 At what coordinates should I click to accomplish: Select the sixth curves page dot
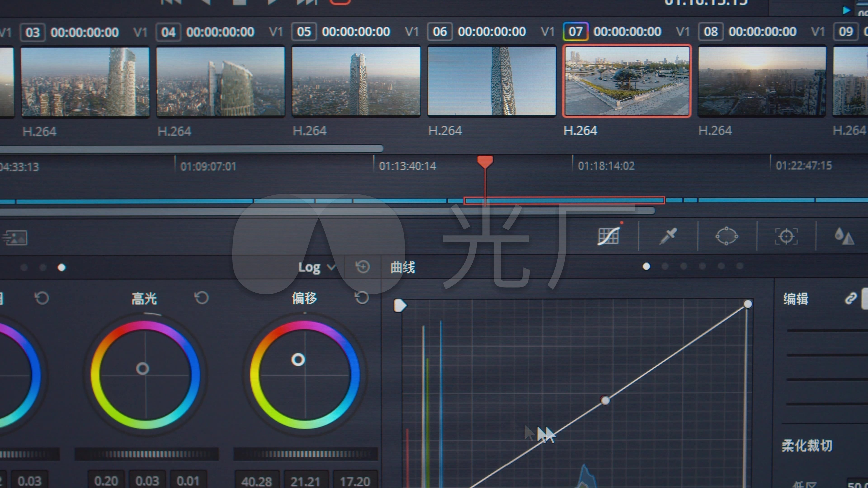[x=740, y=266]
